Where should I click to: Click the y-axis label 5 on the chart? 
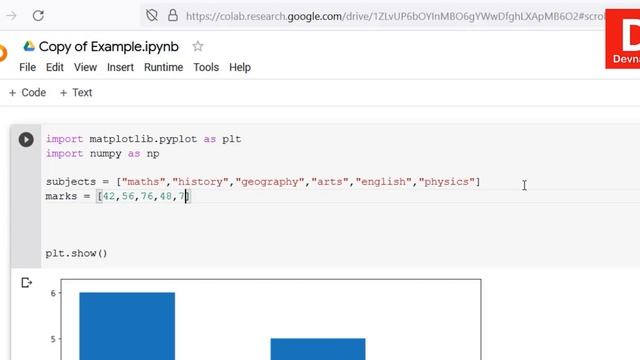pyautogui.click(x=53, y=339)
